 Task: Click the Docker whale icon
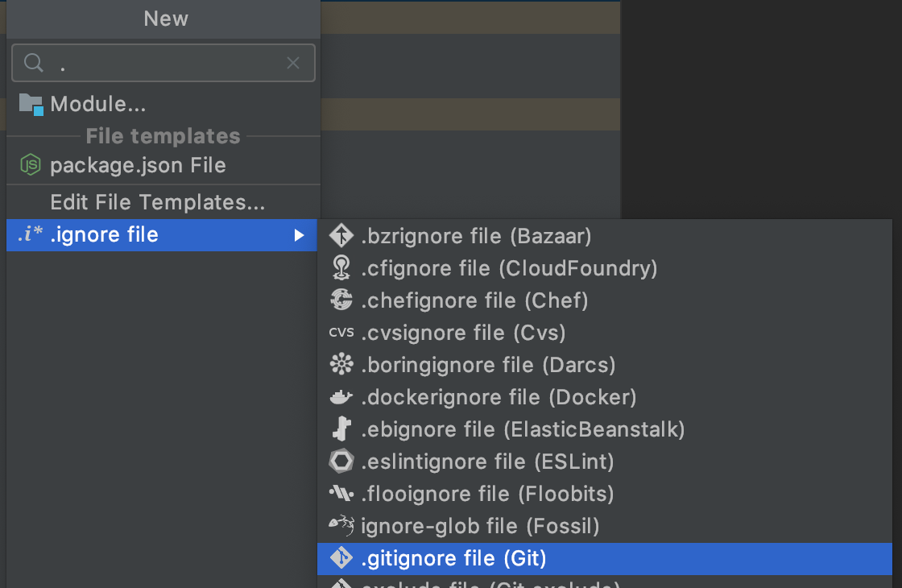coord(341,396)
